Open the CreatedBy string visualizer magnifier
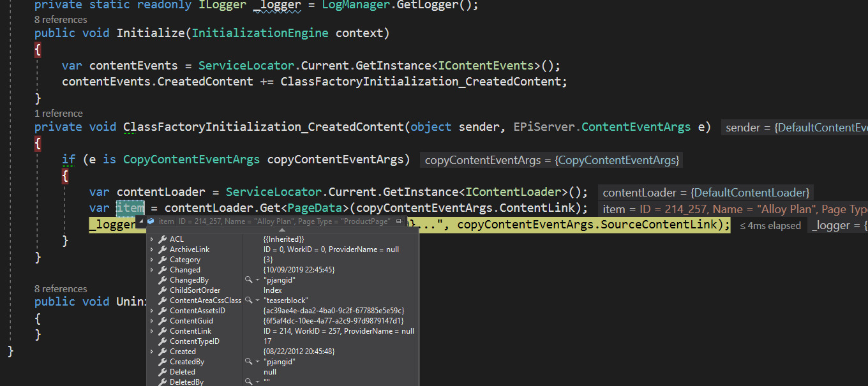Image resolution: width=868 pixels, height=386 pixels. coord(249,362)
